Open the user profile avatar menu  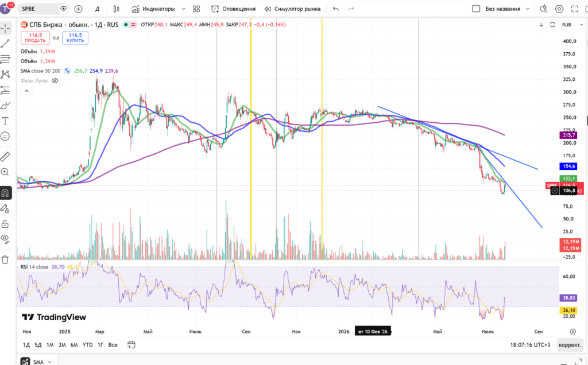point(6,8)
